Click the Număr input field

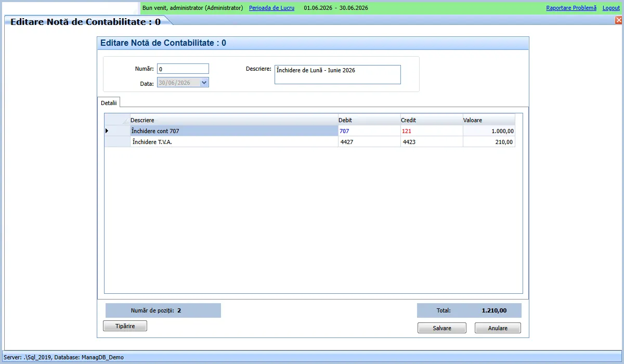(x=183, y=69)
